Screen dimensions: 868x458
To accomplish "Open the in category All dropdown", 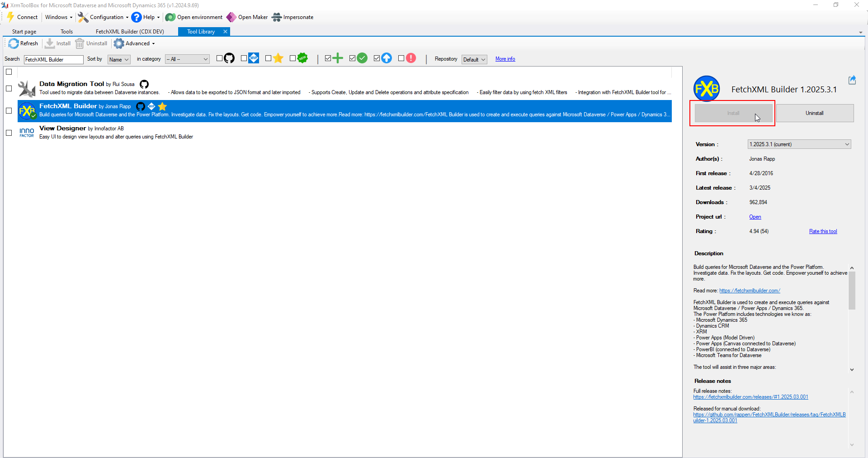I will click(187, 59).
